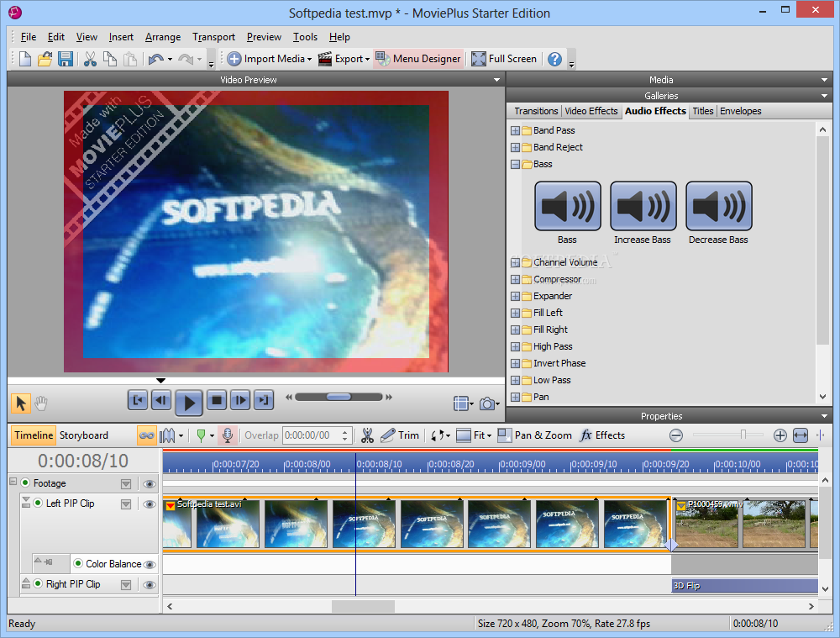
Task: Open the Import Media dropdown arrow
Action: (x=310, y=59)
